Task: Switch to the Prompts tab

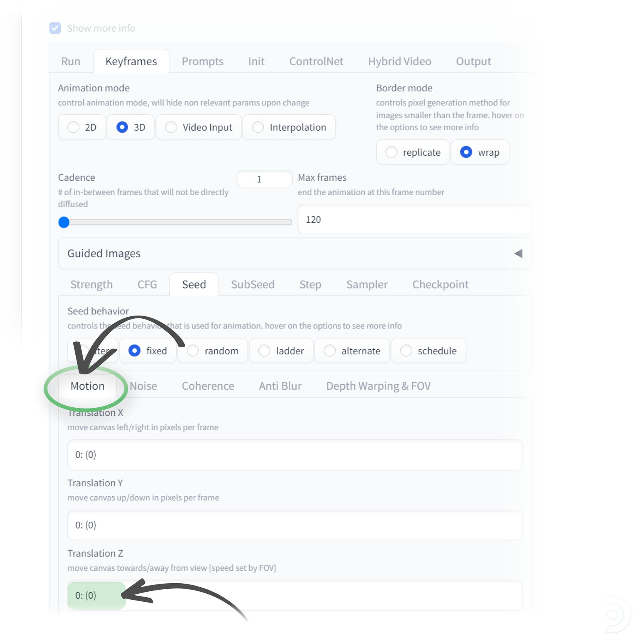Action: [x=202, y=61]
